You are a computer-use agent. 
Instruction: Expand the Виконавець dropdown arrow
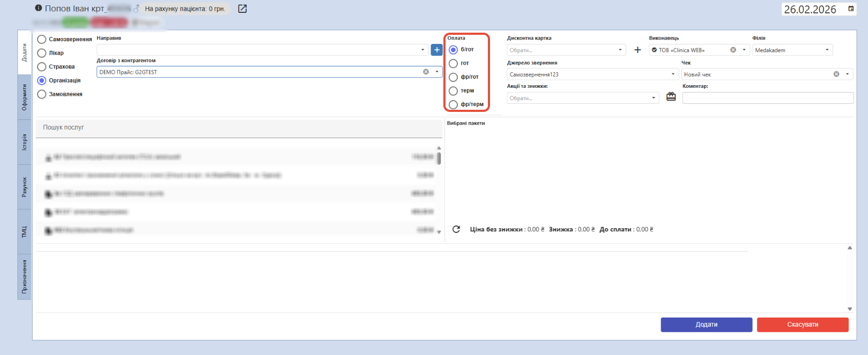(744, 50)
